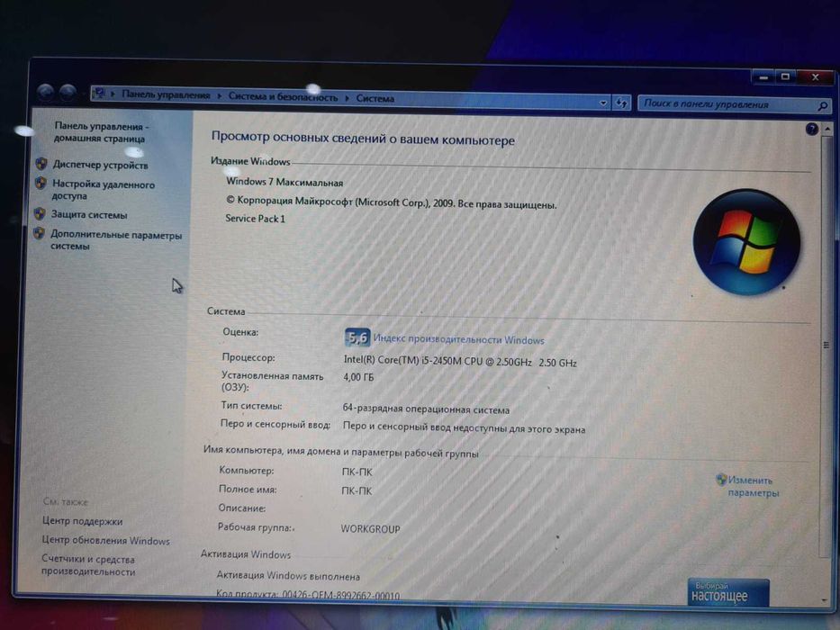Click the 'Издание Windows' section heading
The height and width of the screenshot is (630, 840).
(250, 161)
